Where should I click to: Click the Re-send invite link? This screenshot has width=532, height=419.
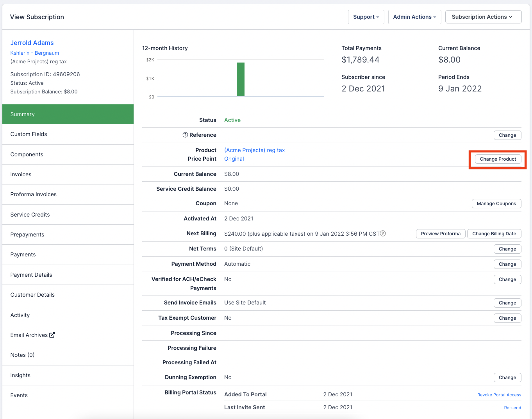pyautogui.click(x=512, y=408)
